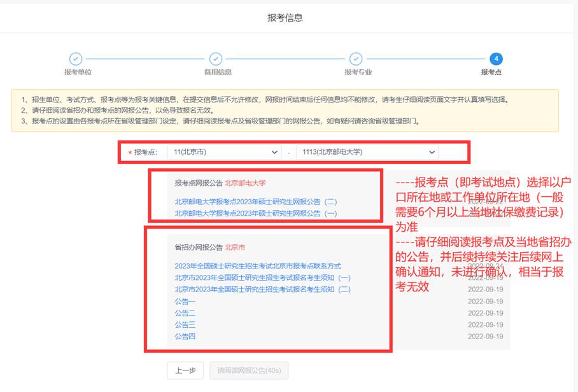This screenshot has height=392, width=578.
Task: Select the 备用信息 step label
Action: tap(218, 72)
